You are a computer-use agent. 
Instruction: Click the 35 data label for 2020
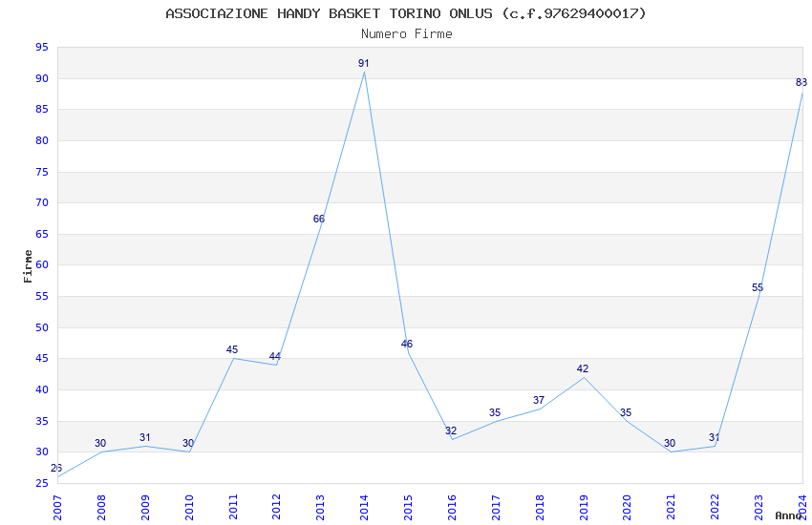click(x=626, y=412)
